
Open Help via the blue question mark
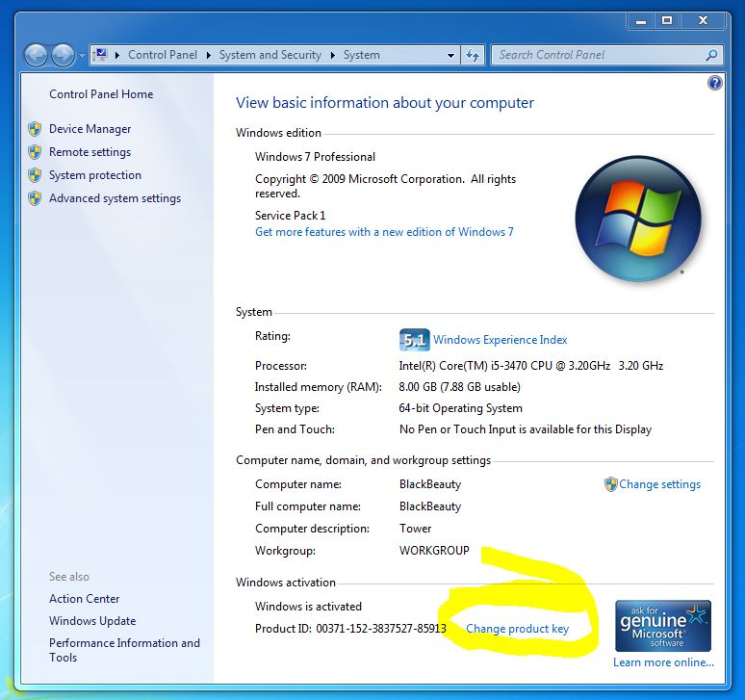(x=714, y=84)
